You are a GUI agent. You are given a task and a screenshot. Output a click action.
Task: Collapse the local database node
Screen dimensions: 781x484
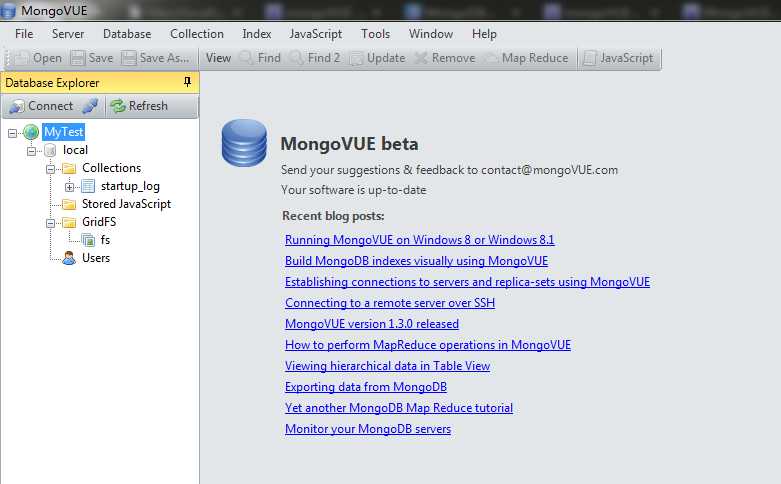point(31,151)
